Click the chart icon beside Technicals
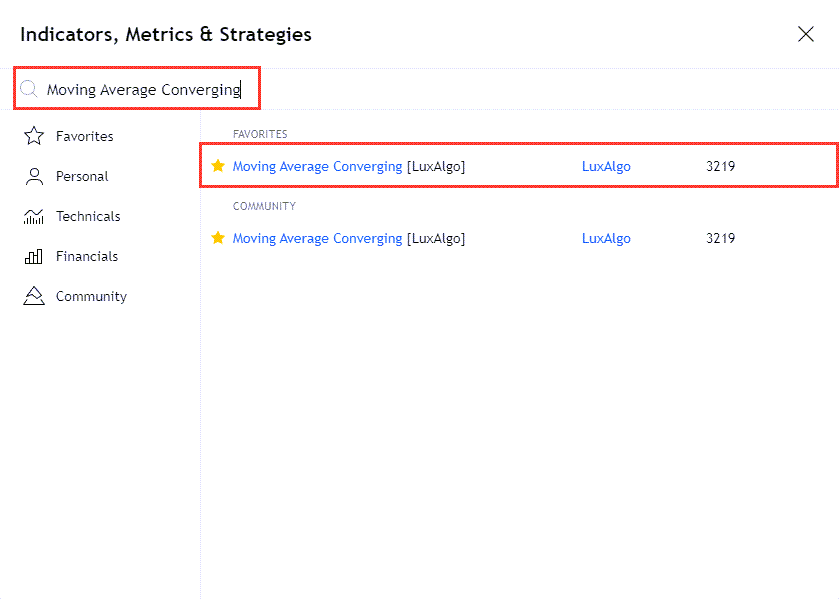The image size is (839, 599). tap(34, 216)
